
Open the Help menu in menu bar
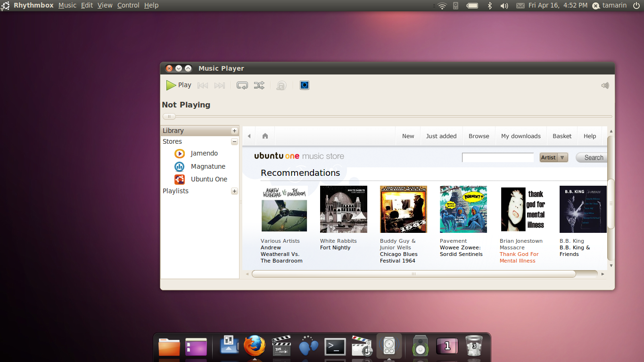(x=151, y=5)
